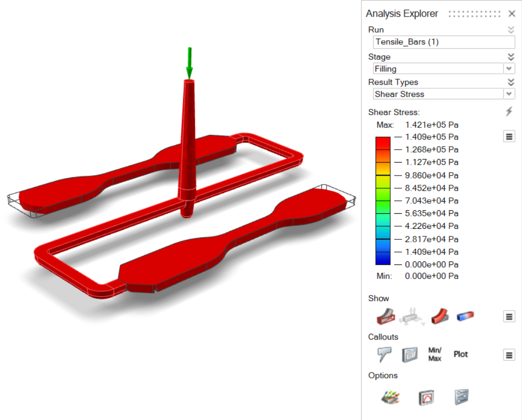Click the green injection arrow on the sprue

(x=190, y=63)
